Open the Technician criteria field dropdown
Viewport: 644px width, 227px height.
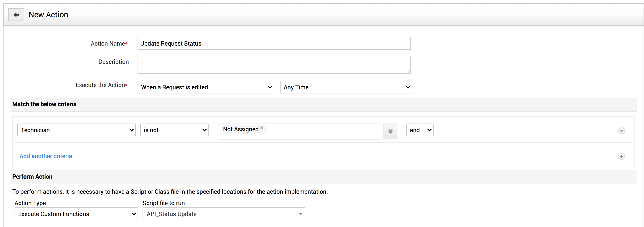tap(76, 130)
